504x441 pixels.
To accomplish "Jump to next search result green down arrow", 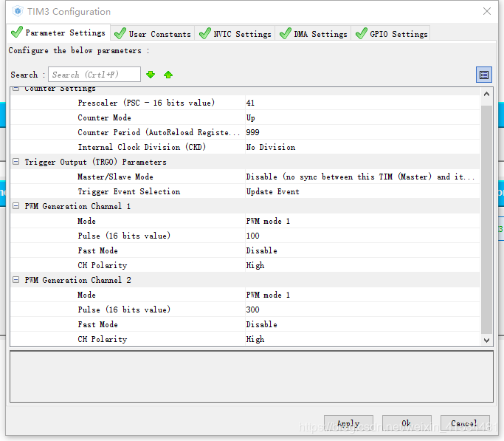I will (151, 75).
